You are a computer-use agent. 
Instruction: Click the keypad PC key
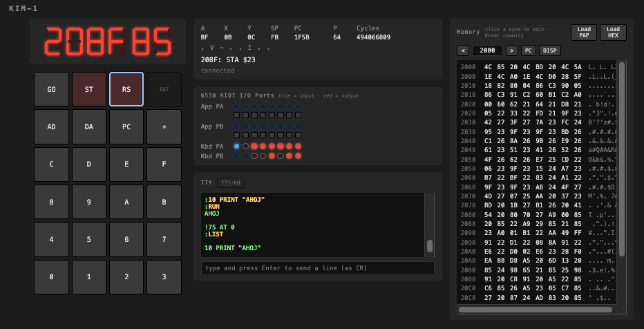(x=126, y=127)
